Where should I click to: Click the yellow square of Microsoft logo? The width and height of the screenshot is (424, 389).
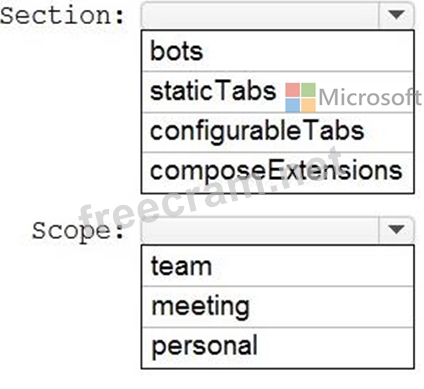tap(308, 105)
